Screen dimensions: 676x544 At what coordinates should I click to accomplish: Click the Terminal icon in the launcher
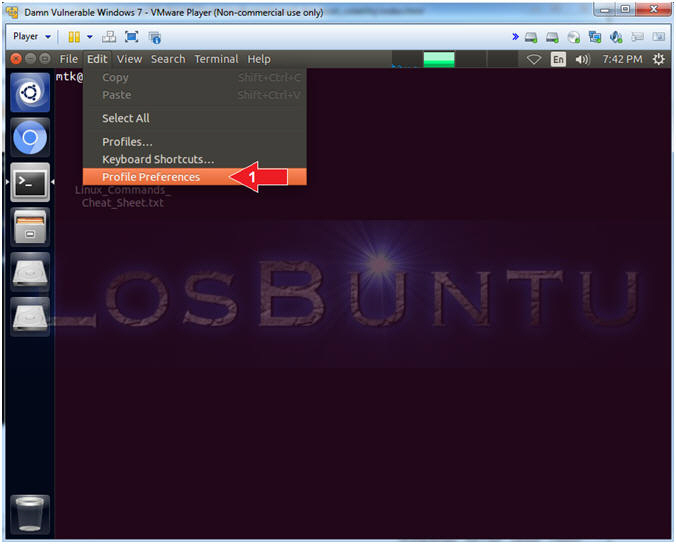click(30, 182)
